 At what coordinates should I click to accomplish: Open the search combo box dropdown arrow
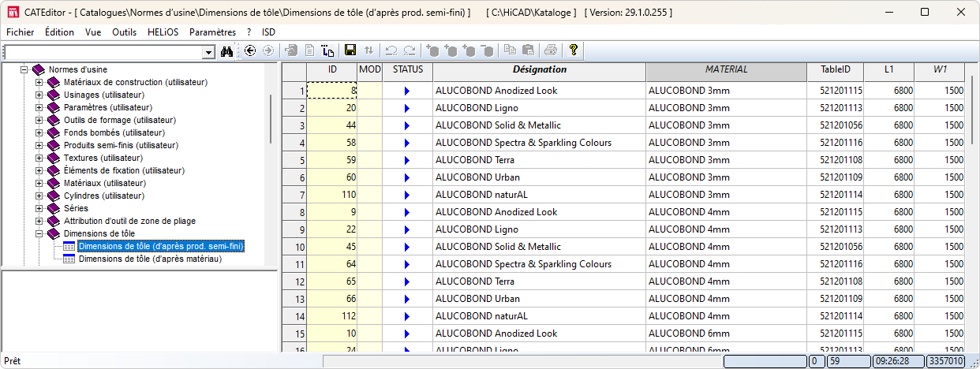(209, 52)
